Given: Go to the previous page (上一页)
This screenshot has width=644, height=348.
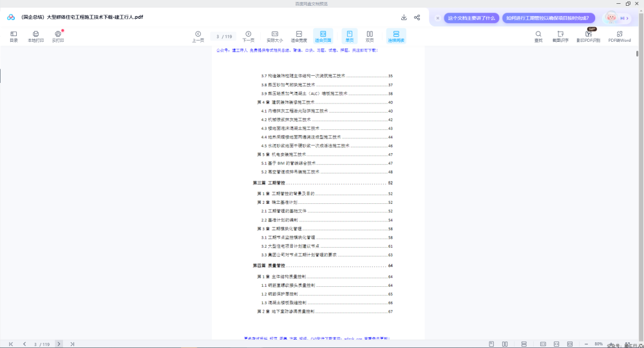Looking at the screenshot, I should coord(198,37).
